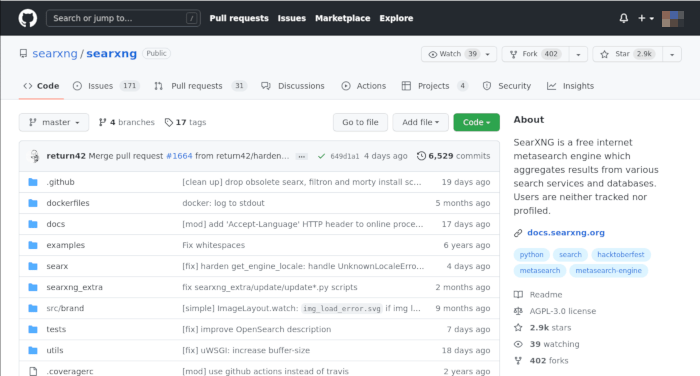The height and width of the screenshot is (376, 700).
Task: Click the Go to file button
Action: pos(360,122)
